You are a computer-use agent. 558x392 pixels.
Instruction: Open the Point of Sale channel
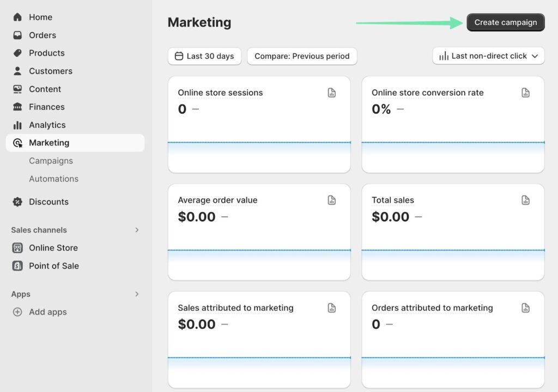click(53, 266)
